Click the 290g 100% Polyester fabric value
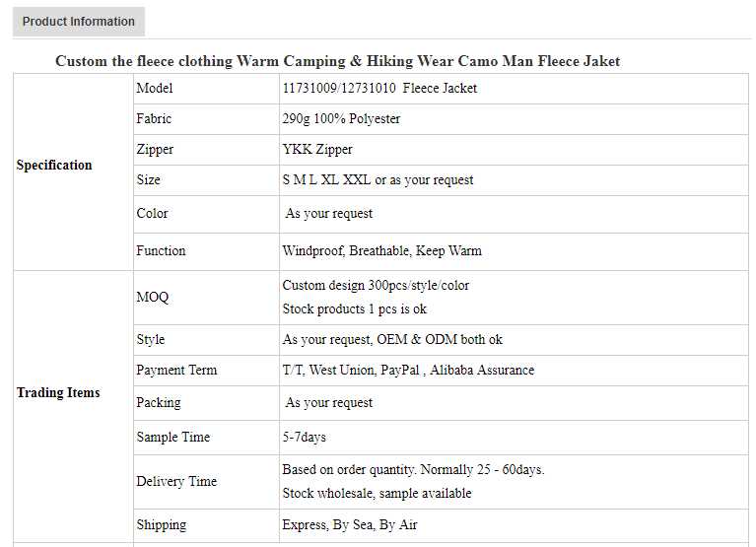Screen dimensions: 756x547 (x=341, y=119)
